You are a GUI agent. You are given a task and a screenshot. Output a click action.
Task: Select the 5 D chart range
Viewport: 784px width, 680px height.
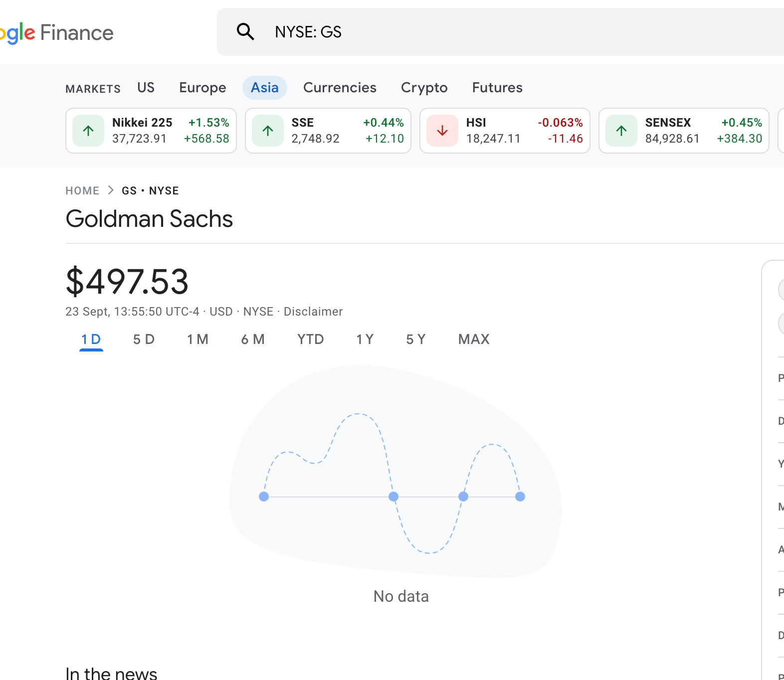point(144,340)
